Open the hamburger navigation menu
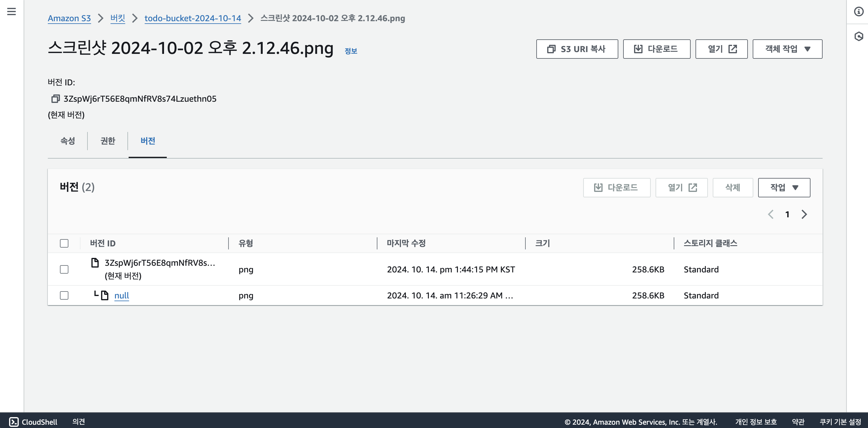This screenshot has width=868, height=428. click(12, 12)
